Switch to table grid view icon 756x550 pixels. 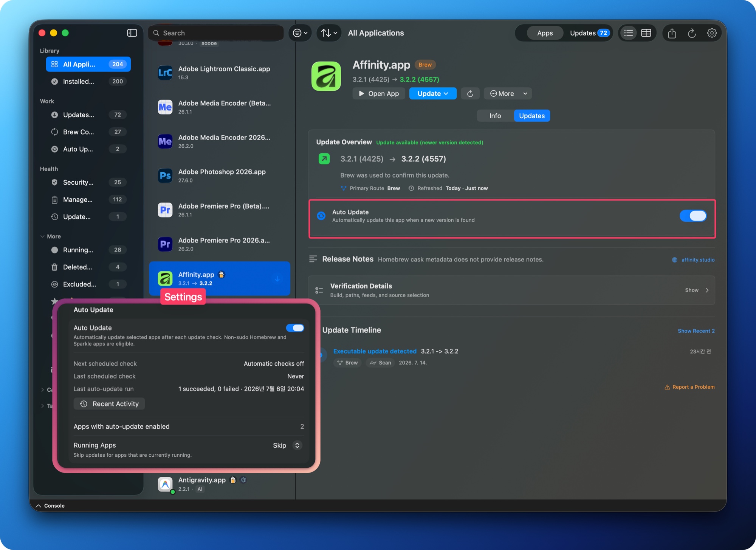coord(646,33)
